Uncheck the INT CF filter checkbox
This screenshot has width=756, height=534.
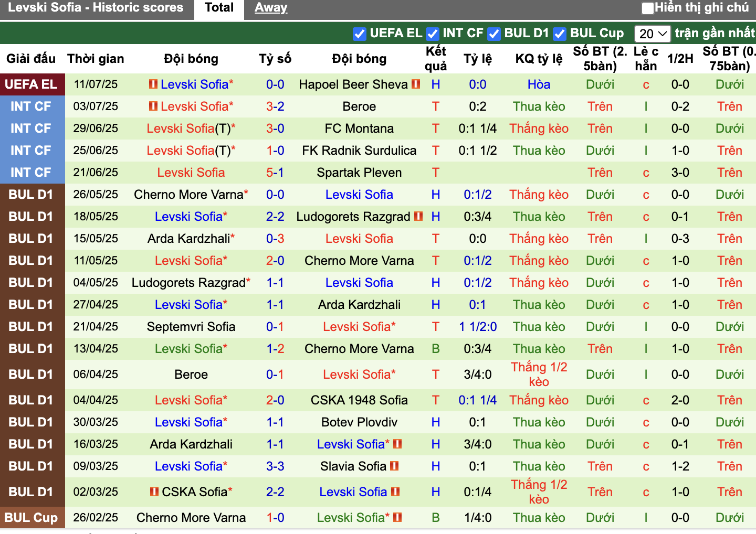click(432, 34)
